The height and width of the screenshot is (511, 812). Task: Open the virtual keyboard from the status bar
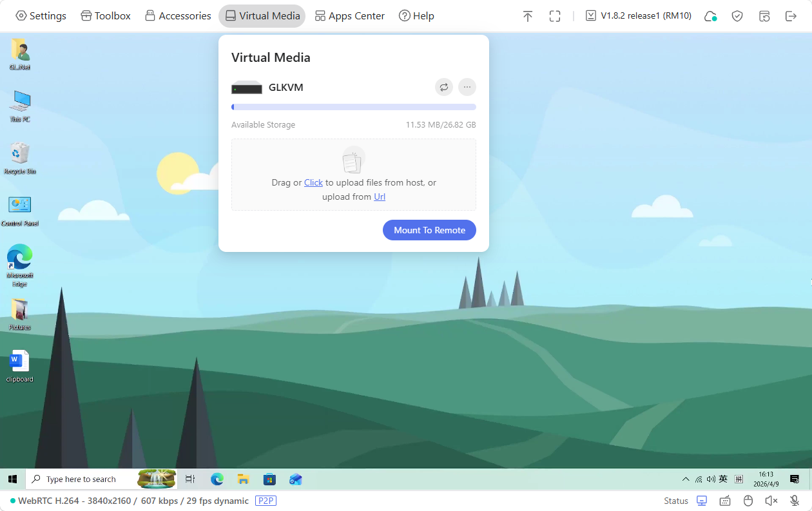[724, 501]
